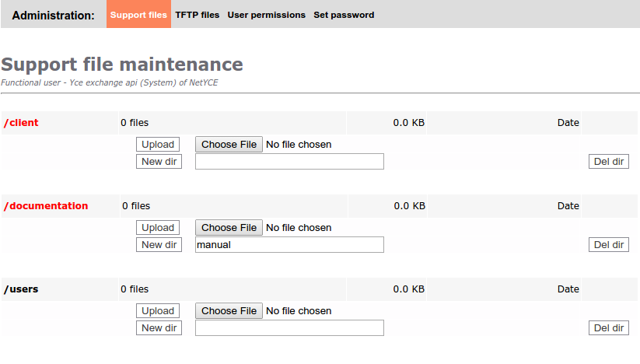Open the Support files tab
Image resolution: width=640 pixels, height=364 pixels.
click(x=138, y=15)
